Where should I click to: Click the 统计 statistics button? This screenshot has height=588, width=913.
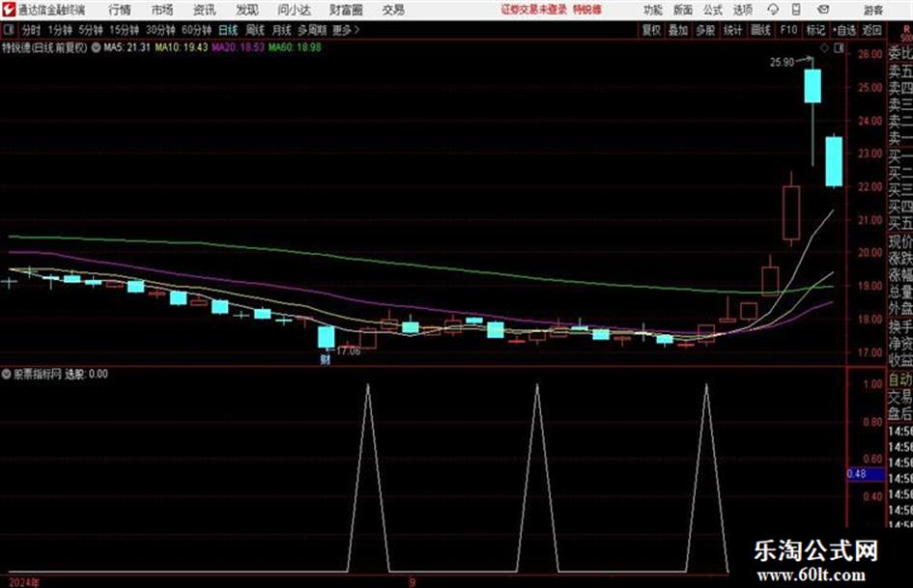pos(732,30)
